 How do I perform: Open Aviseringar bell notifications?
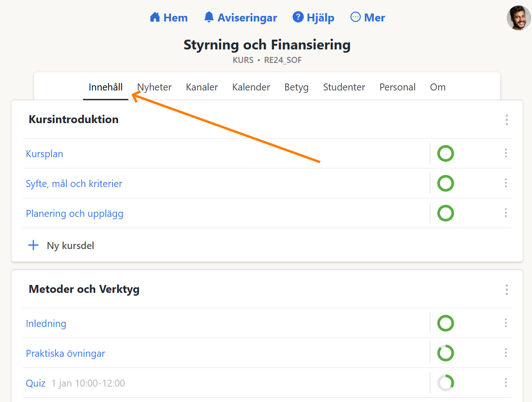[x=209, y=18]
